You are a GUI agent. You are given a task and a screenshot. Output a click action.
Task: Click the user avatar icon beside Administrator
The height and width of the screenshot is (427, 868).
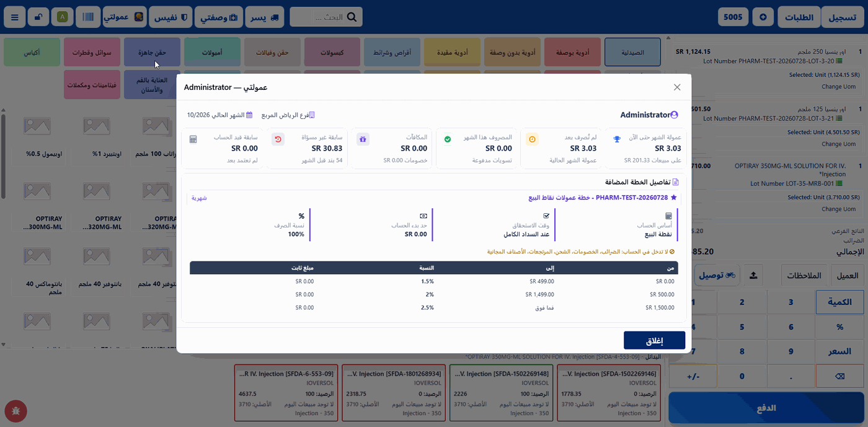[675, 115]
